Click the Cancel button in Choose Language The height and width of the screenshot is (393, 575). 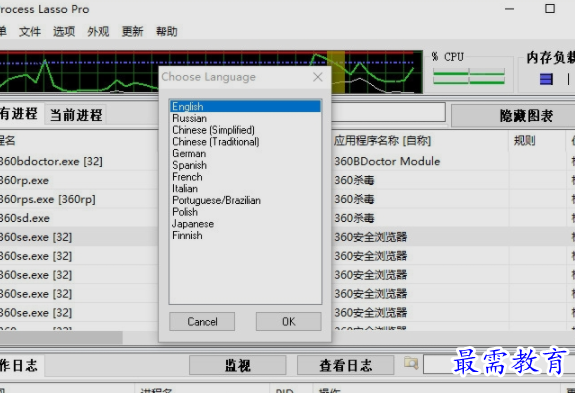[x=202, y=322]
